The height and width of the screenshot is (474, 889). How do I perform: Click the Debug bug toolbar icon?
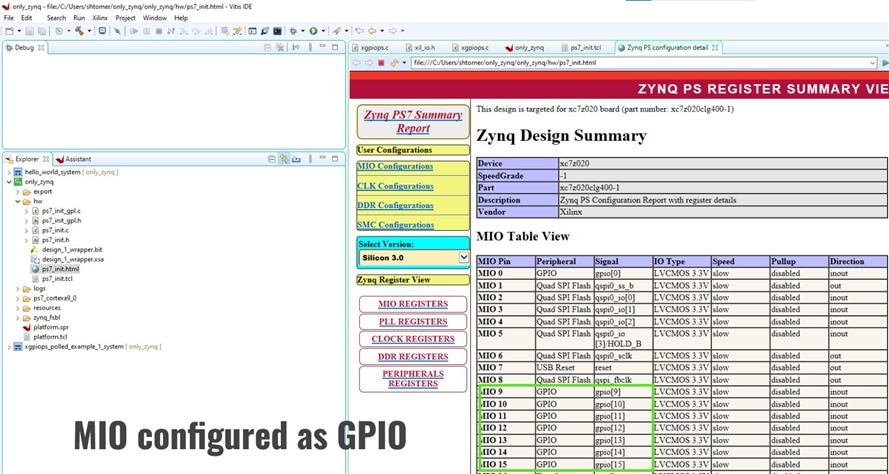point(293,31)
